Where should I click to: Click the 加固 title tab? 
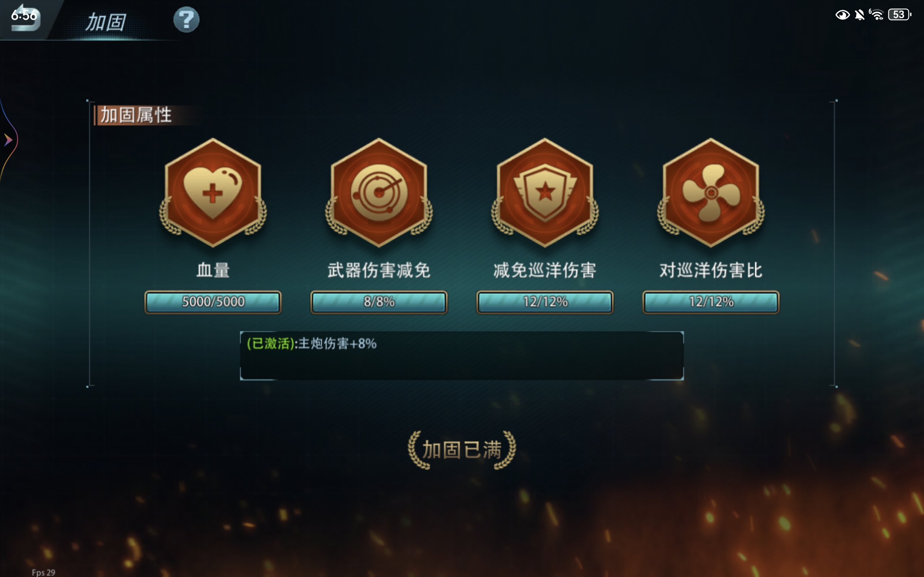(x=105, y=22)
